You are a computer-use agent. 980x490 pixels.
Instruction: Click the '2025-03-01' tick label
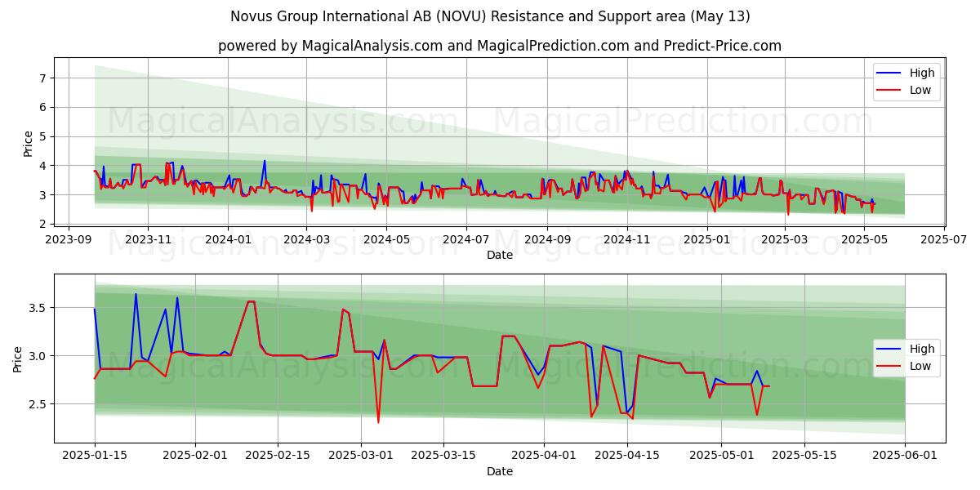coord(360,456)
